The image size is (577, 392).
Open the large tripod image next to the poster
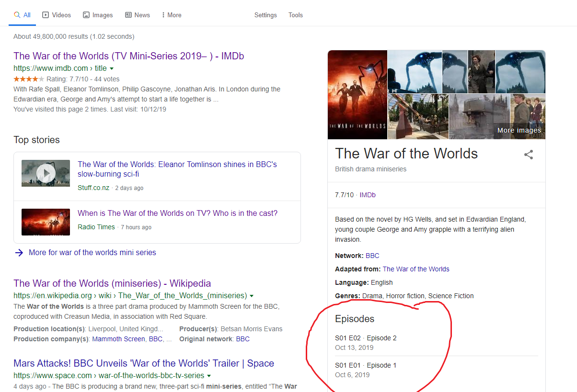point(415,72)
